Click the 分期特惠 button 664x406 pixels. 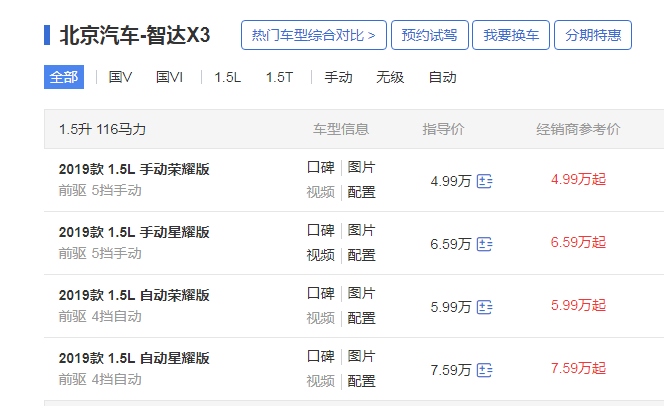pos(593,35)
